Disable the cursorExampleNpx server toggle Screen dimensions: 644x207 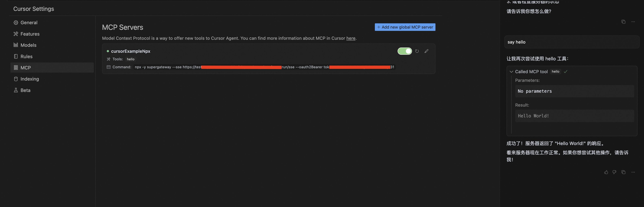(404, 51)
